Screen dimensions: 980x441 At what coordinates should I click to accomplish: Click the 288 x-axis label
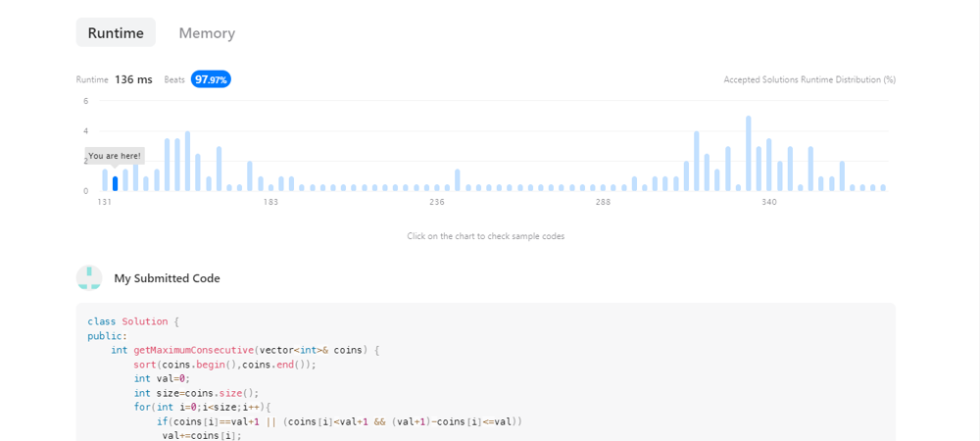(x=603, y=202)
